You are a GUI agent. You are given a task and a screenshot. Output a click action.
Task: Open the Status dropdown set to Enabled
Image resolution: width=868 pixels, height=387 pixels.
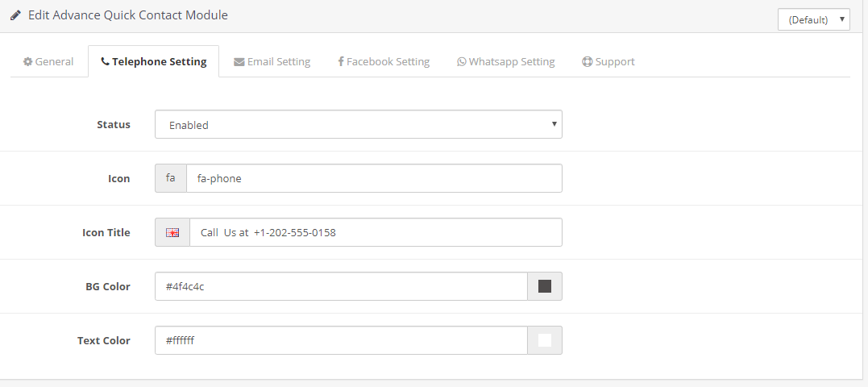pos(358,125)
